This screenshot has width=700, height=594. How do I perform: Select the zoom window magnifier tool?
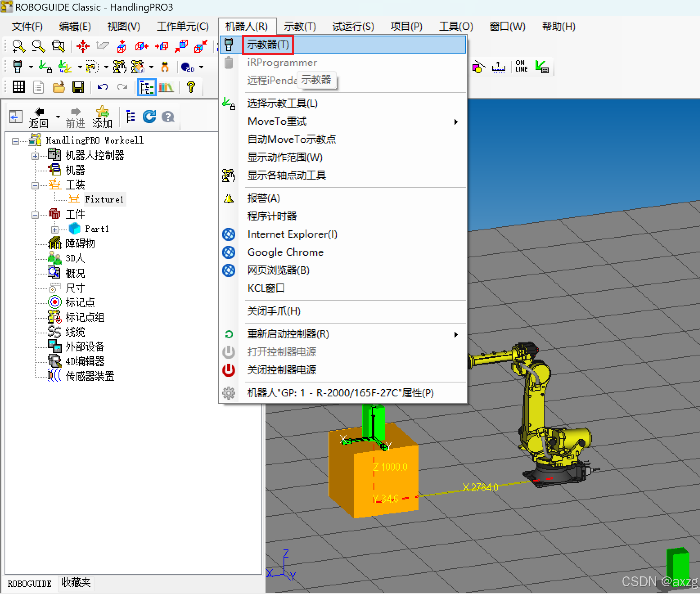point(59,46)
